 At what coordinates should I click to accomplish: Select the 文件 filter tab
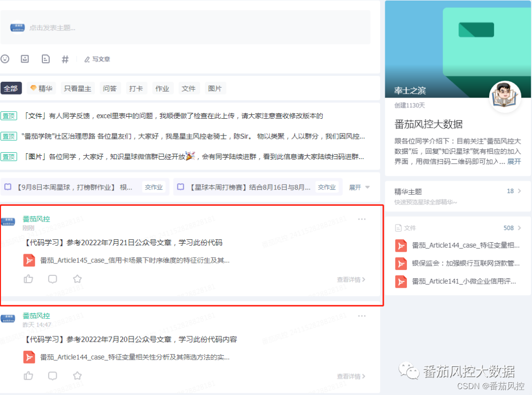[x=188, y=89]
